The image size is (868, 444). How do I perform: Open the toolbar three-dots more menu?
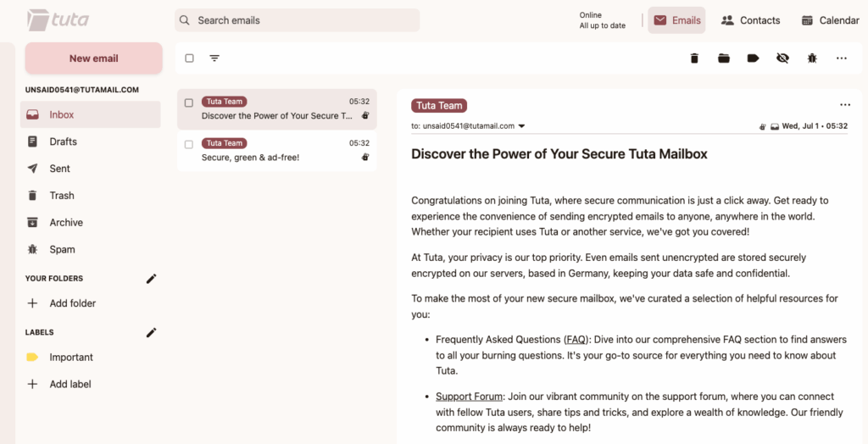click(x=842, y=58)
